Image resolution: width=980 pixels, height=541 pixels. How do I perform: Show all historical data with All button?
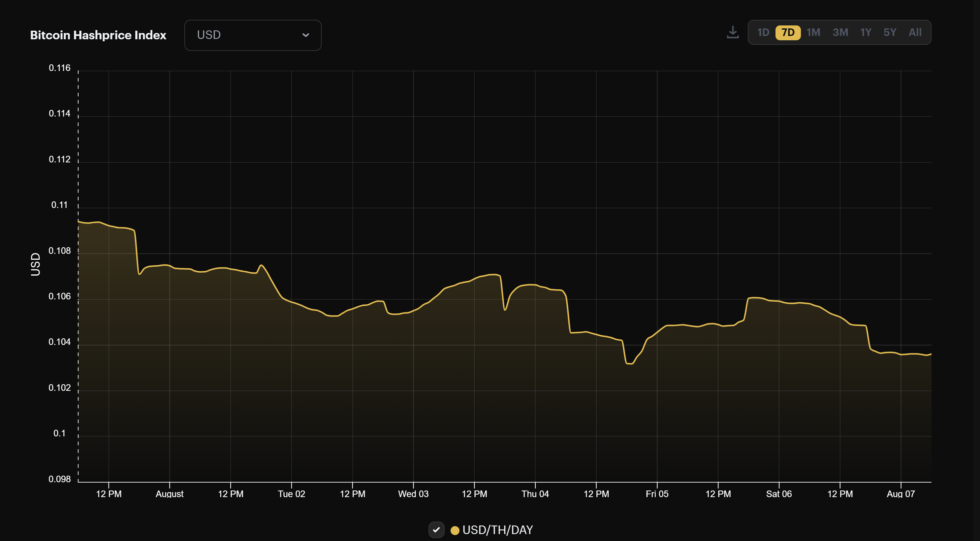(x=915, y=32)
